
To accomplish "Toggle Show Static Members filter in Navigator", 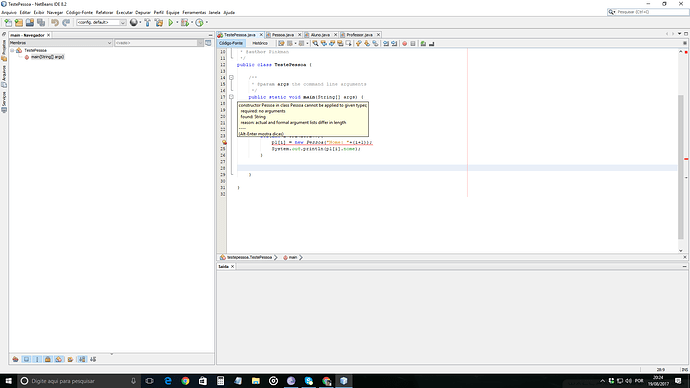I will [x=37, y=359].
